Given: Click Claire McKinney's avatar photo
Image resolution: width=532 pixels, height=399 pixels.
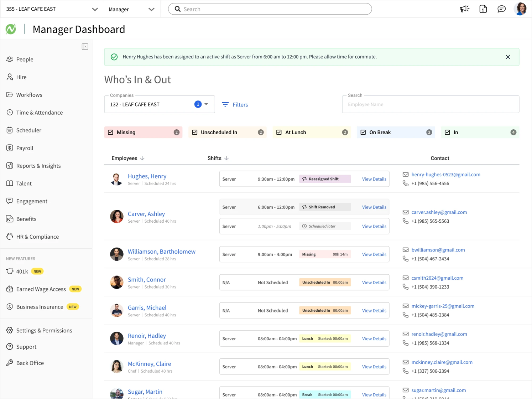Looking at the screenshot, I should pyautogui.click(x=116, y=366).
